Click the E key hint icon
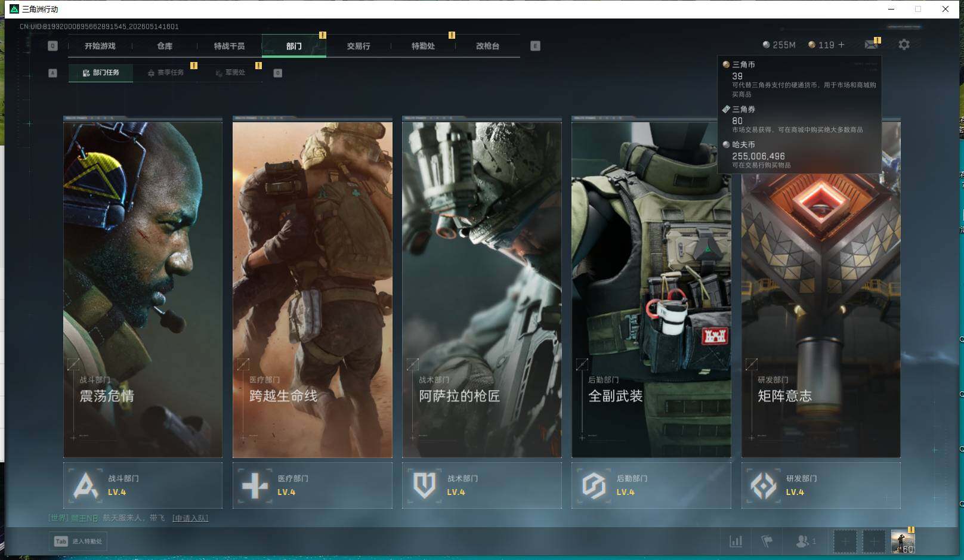 click(x=535, y=46)
